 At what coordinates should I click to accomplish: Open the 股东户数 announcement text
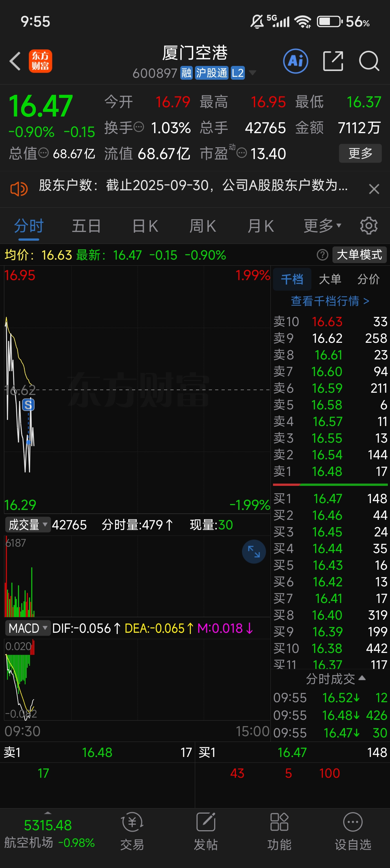click(193, 185)
